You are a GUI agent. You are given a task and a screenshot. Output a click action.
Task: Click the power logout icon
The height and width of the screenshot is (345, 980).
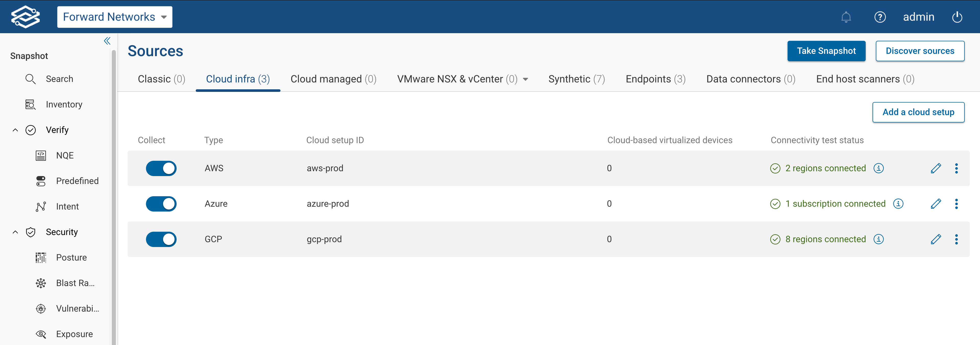pos(957,17)
